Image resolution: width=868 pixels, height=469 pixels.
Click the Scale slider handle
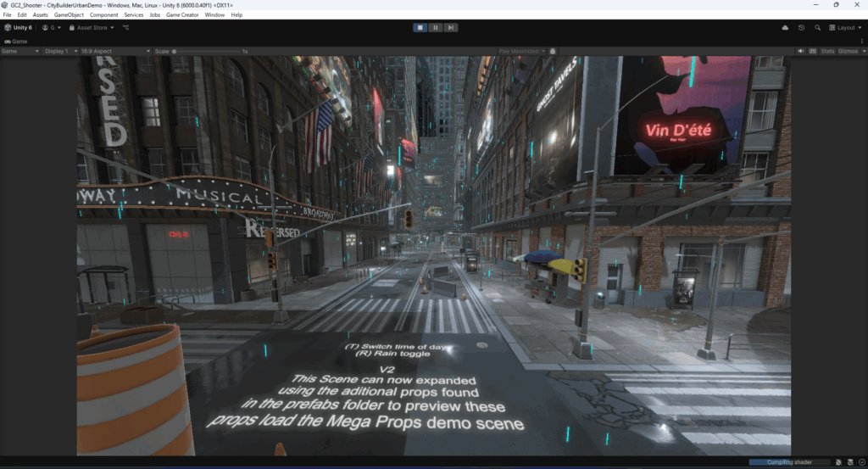tap(175, 51)
